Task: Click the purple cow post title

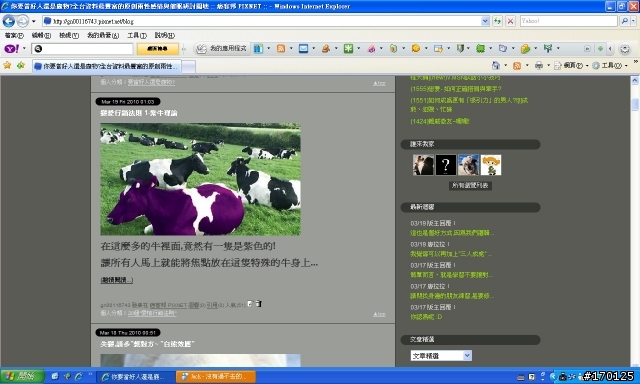Action: (x=139, y=113)
